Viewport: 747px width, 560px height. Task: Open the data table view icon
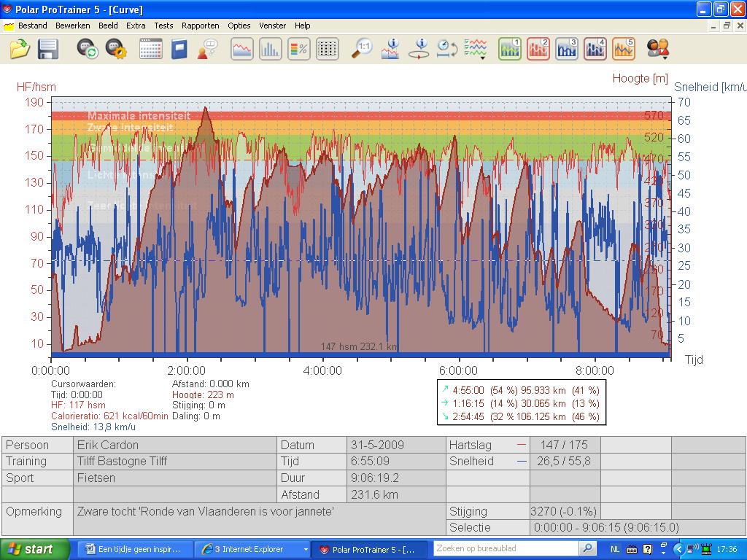pos(328,49)
